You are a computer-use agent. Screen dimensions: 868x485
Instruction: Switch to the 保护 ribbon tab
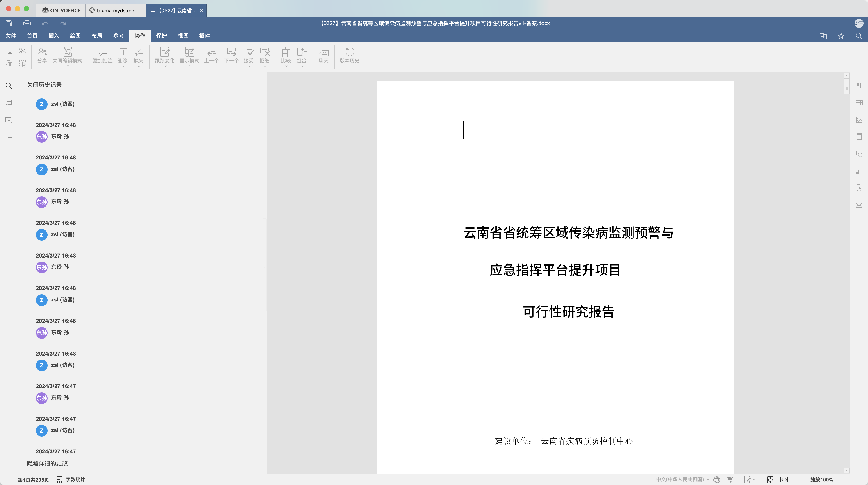click(161, 36)
